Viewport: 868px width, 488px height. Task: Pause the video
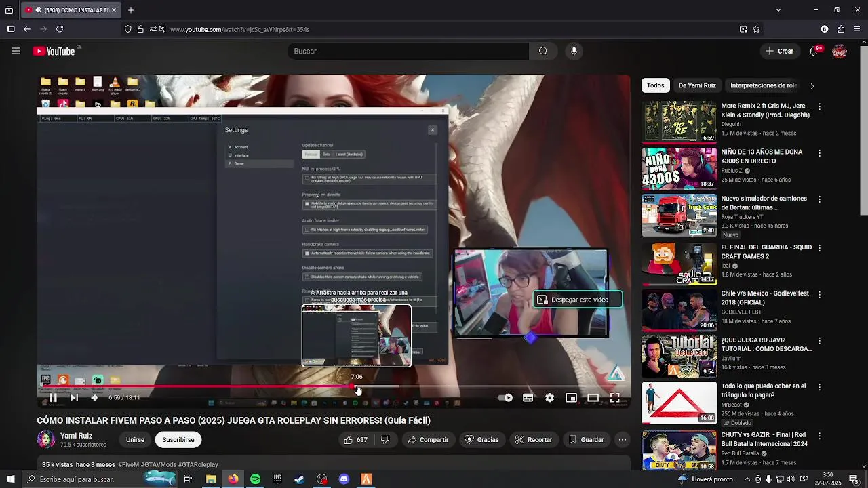(x=52, y=398)
